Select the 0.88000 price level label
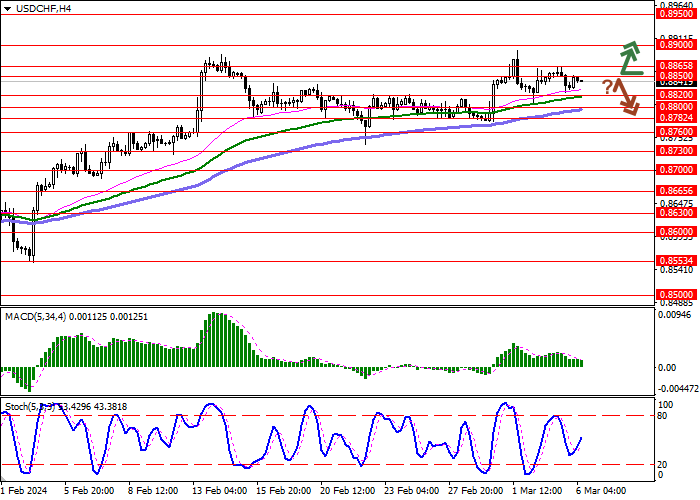Screen dimensions: 700x500 [x=676, y=107]
